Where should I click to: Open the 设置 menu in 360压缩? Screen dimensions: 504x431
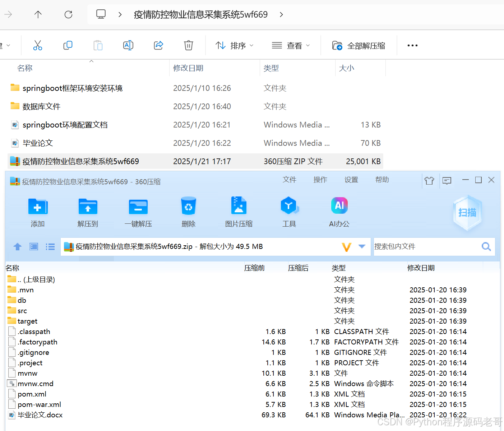pos(351,180)
